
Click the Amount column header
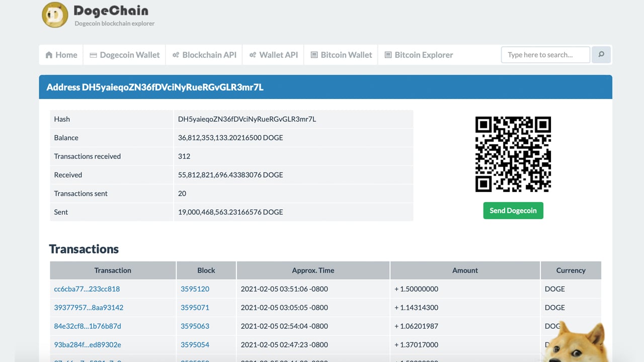(x=465, y=270)
